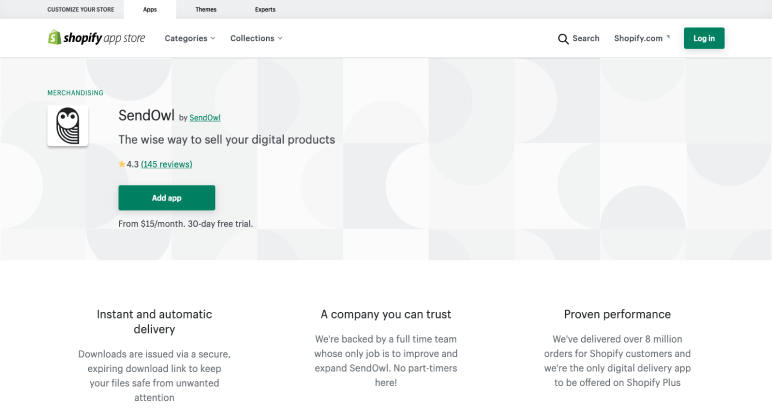Open the SendOwl developer link
772x420 pixels.
pyautogui.click(x=205, y=118)
